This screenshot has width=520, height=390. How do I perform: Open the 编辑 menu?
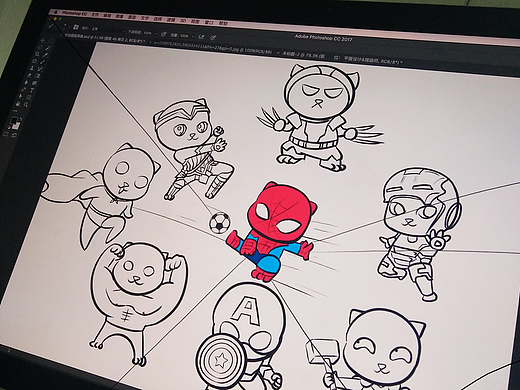pyautogui.click(x=107, y=15)
